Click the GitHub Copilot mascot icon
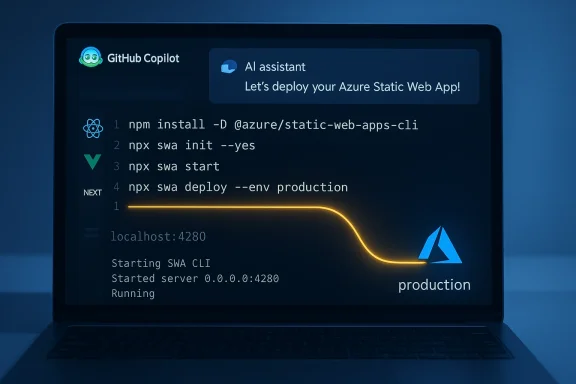Viewport: 576px width, 384px height. pos(91,57)
